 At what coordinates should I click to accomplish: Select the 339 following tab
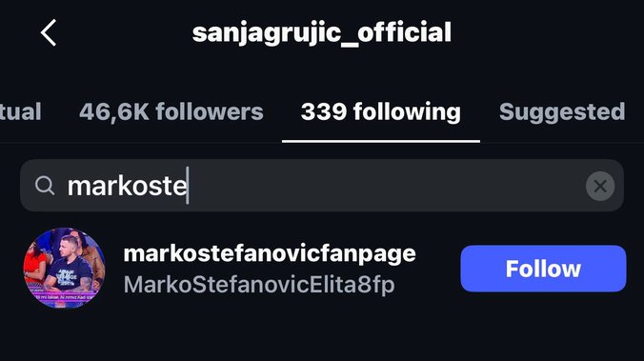(x=381, y=111)
